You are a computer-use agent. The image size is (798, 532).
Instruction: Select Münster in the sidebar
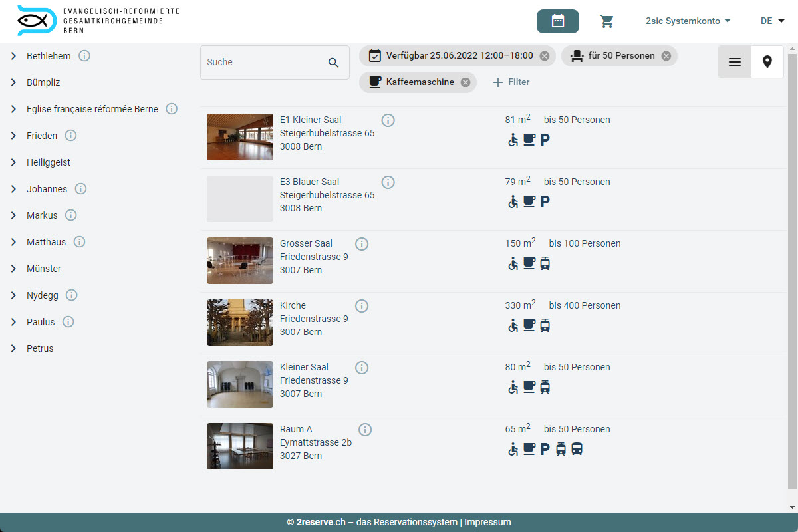click(44, 269)
